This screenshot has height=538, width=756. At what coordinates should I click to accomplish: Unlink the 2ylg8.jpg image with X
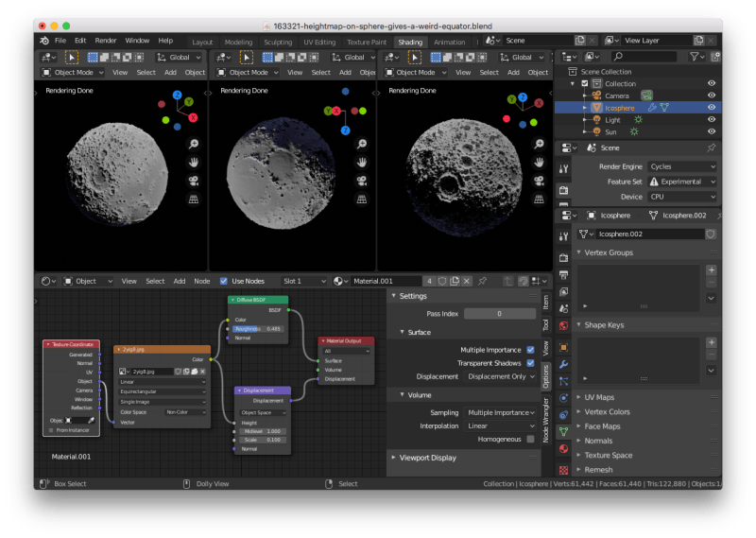tap(201, 372)
